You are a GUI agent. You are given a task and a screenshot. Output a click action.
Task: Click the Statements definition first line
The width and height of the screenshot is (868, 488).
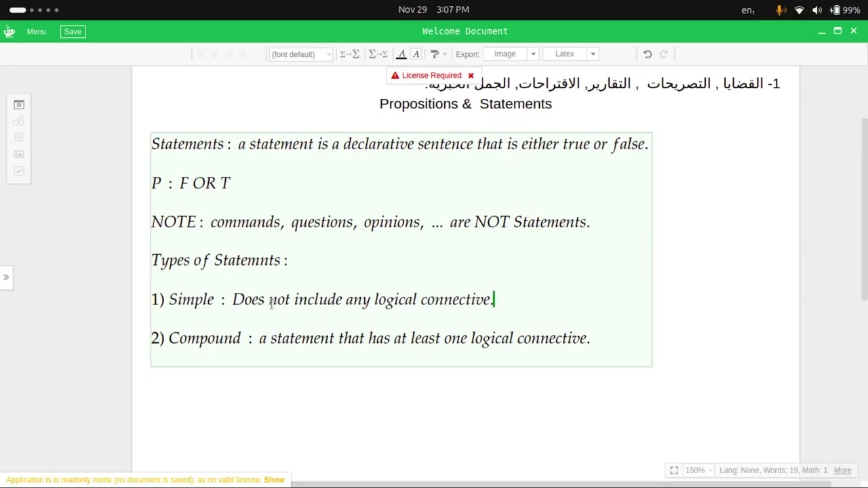tap(400, 144)
